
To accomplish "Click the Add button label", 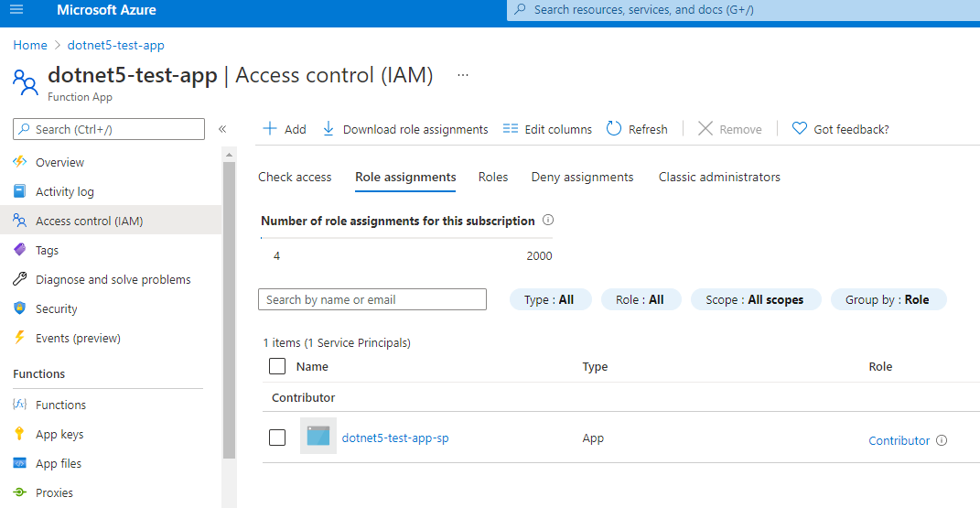I will pyautogui.click(x=295, y=129).
